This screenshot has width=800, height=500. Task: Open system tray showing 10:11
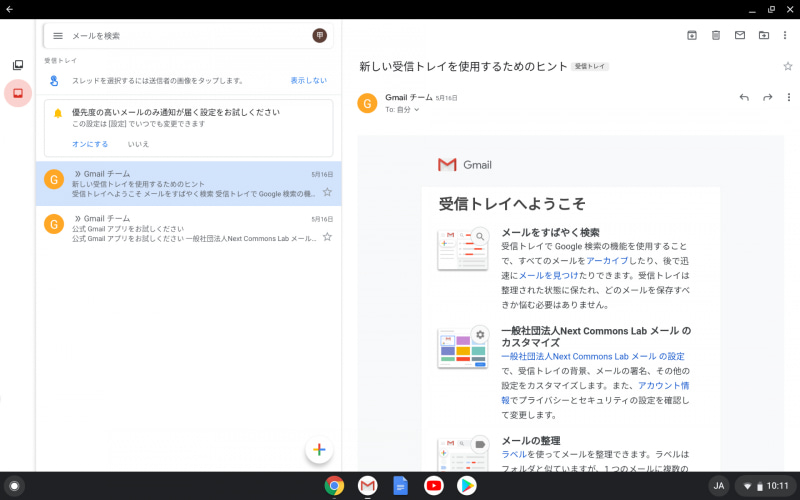[765, 486]
